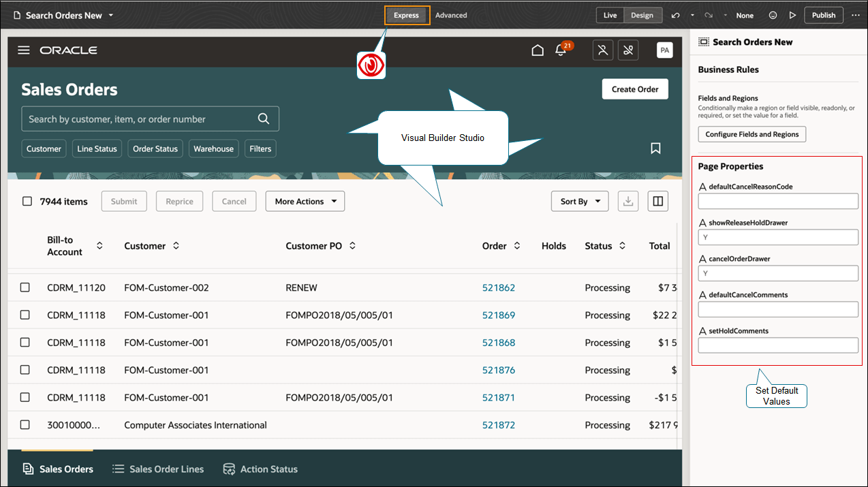Click the second tool-slash icon in header
Viewport: 868px width, 487px height.
pyautogui.click(x=628, y=50)
